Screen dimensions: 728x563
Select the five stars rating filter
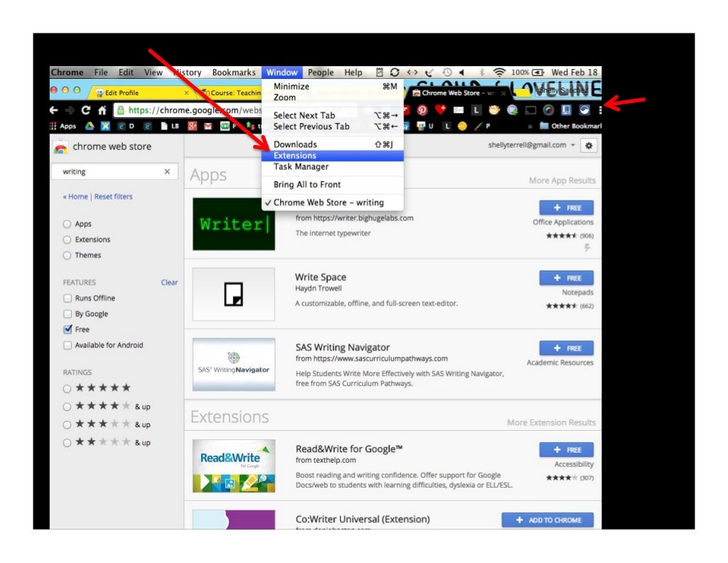coord(67,388)
